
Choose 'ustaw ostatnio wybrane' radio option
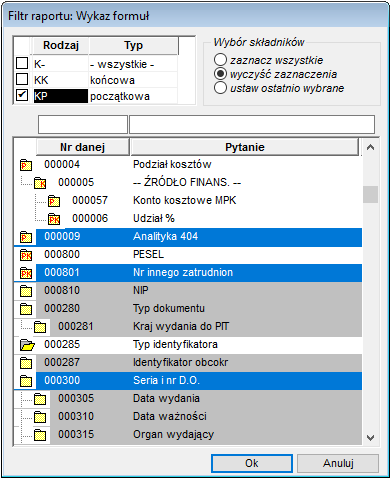(x=220, y=88)
